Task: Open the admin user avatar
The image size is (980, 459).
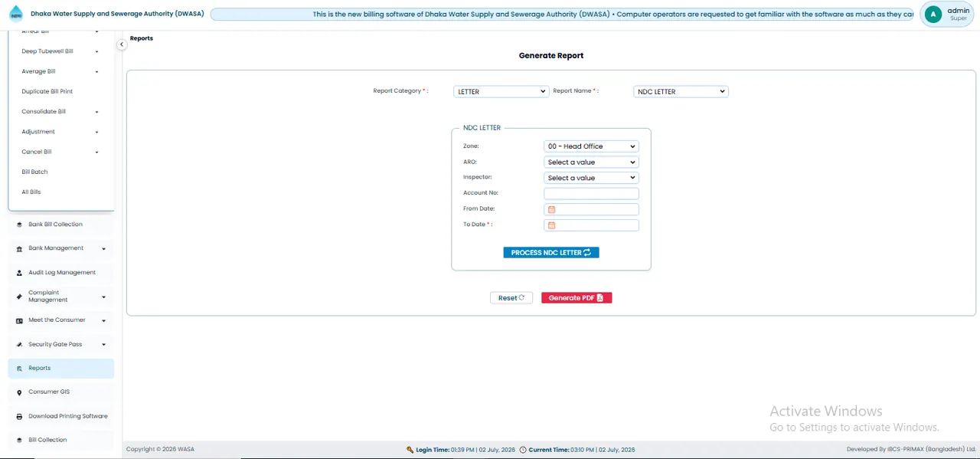Action: (x=933, y=14)
